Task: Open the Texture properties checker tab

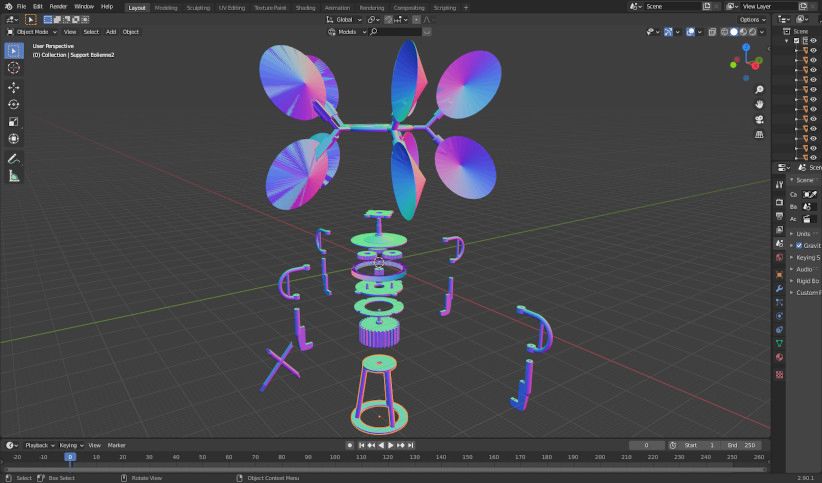Action: (x=780, y=374)
